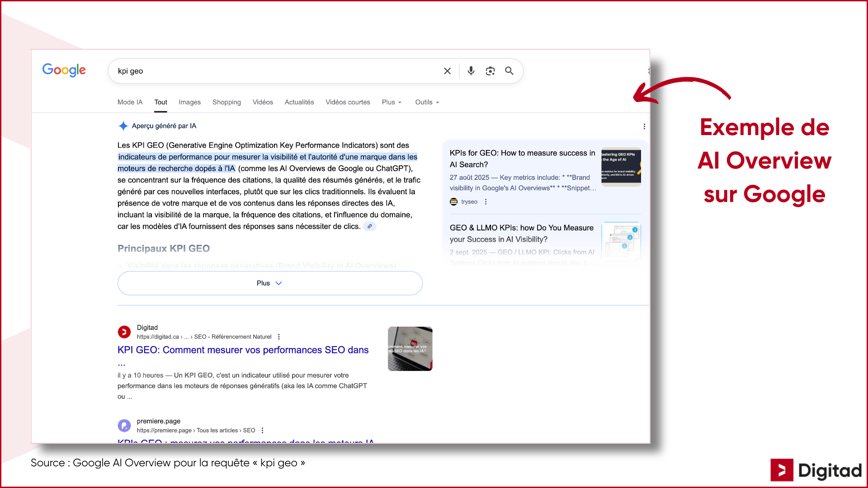This screenshot has width=868, height=488.
Task: Click the 'tryseo' source name
Action: click(x=469, y=202)
